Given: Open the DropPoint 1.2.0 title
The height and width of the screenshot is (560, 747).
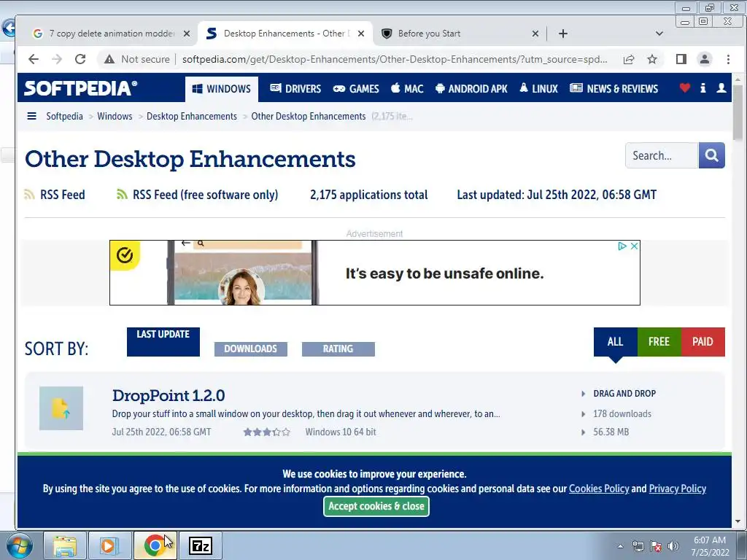Looking at the screenshot, I should [x=169, y=395].
